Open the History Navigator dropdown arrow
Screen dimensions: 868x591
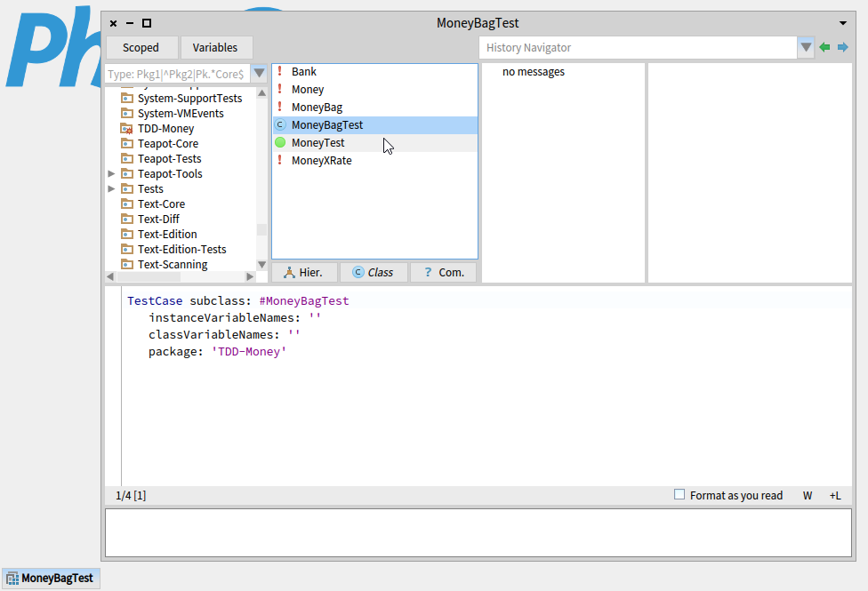click(806, 48)
